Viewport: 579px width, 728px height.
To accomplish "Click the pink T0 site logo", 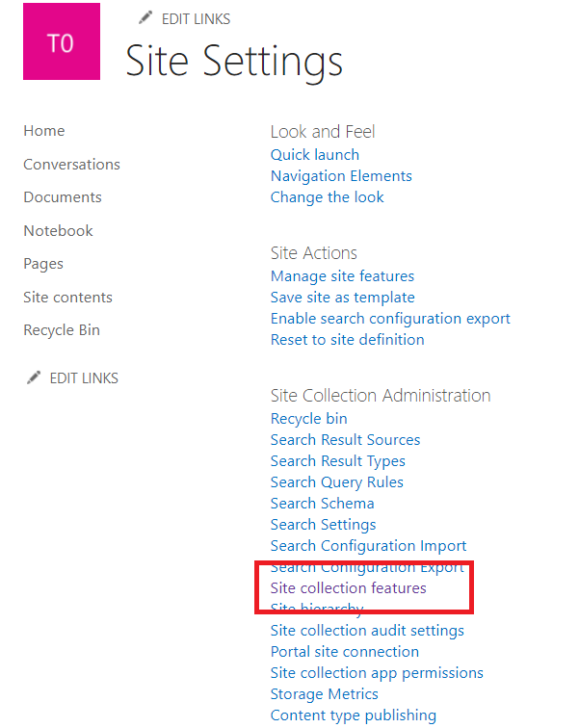I will (62, 41).
